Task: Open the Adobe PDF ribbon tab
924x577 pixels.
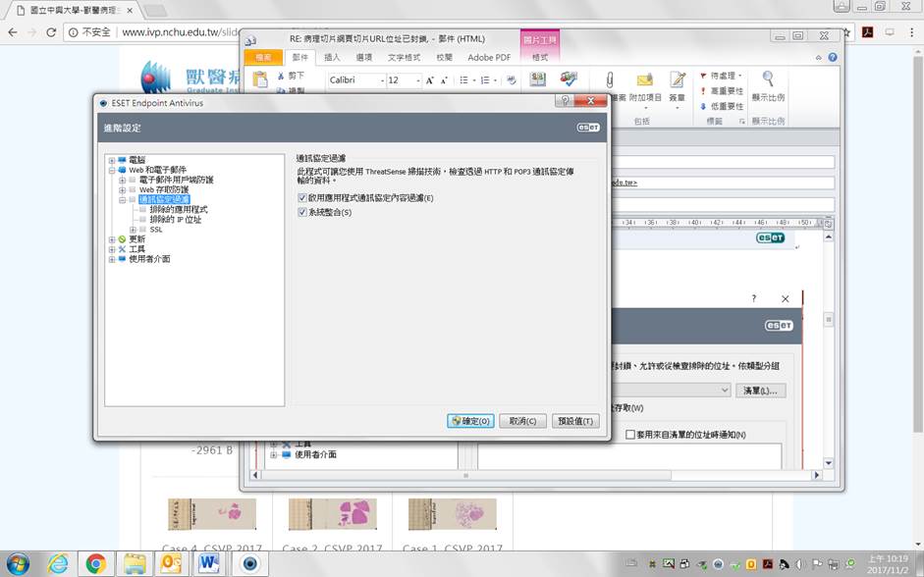Action: 488,58
